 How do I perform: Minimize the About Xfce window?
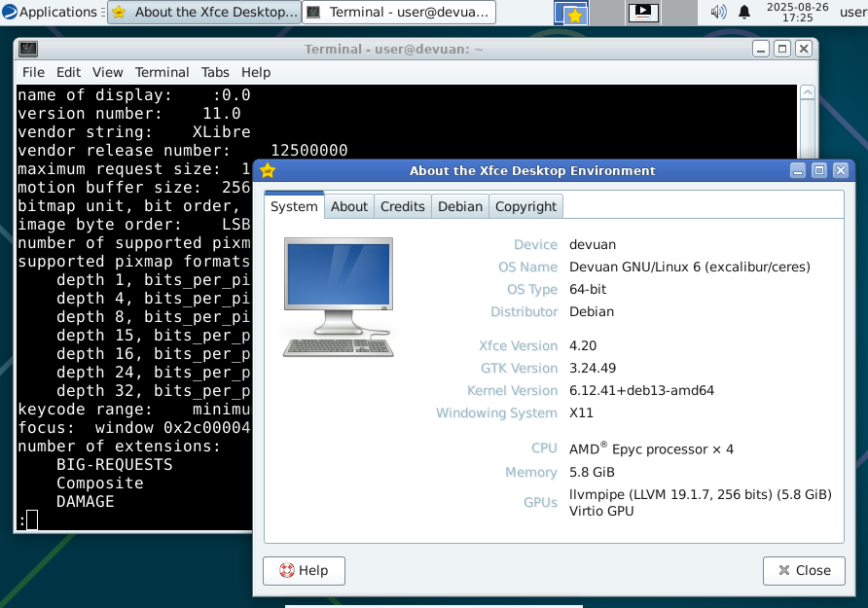(x=798, y=170)
